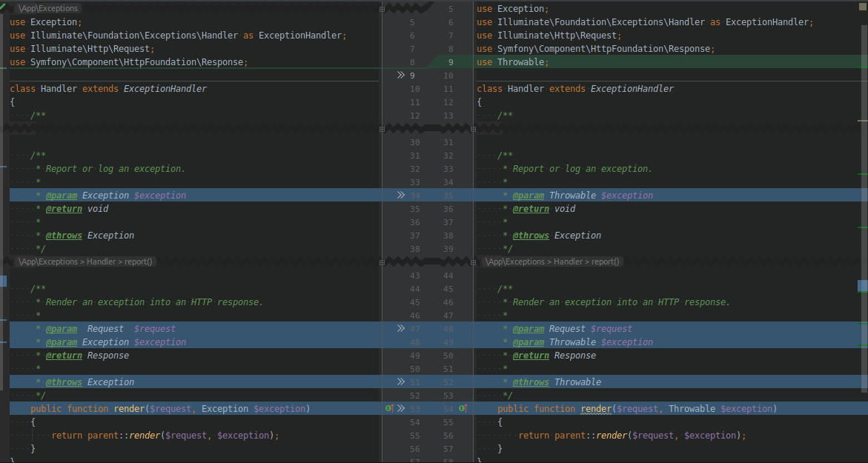Expand folded lines 13-30 on the right pane
The height and width of the screenshot is (463, 868).
click(x=474, y=129)
